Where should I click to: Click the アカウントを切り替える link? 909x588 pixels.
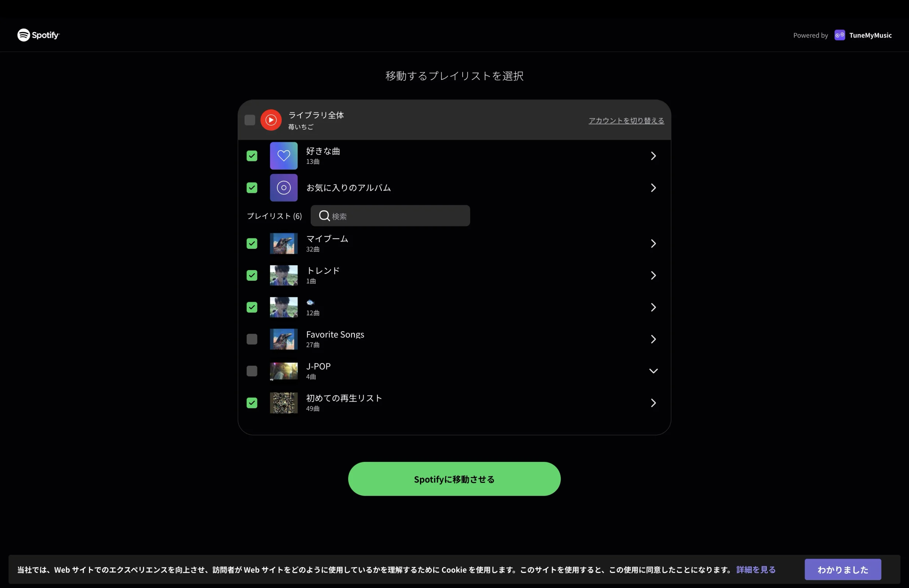626,121
